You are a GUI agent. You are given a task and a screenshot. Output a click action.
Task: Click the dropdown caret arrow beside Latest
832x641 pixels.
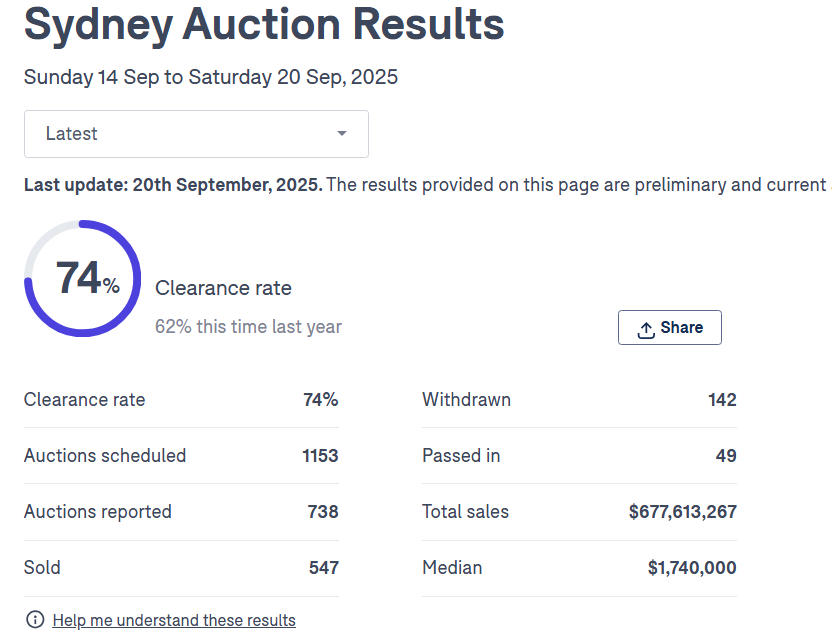pos(342,134)
